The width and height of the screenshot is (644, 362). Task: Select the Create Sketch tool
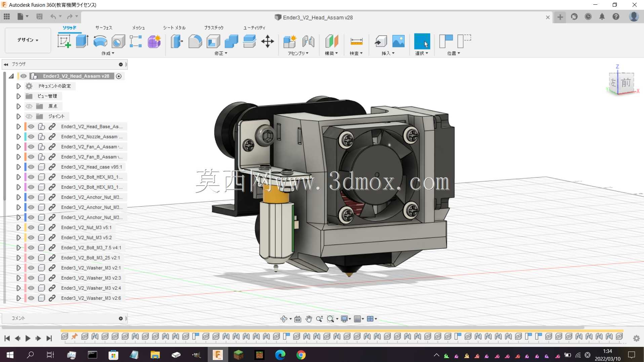64,41
